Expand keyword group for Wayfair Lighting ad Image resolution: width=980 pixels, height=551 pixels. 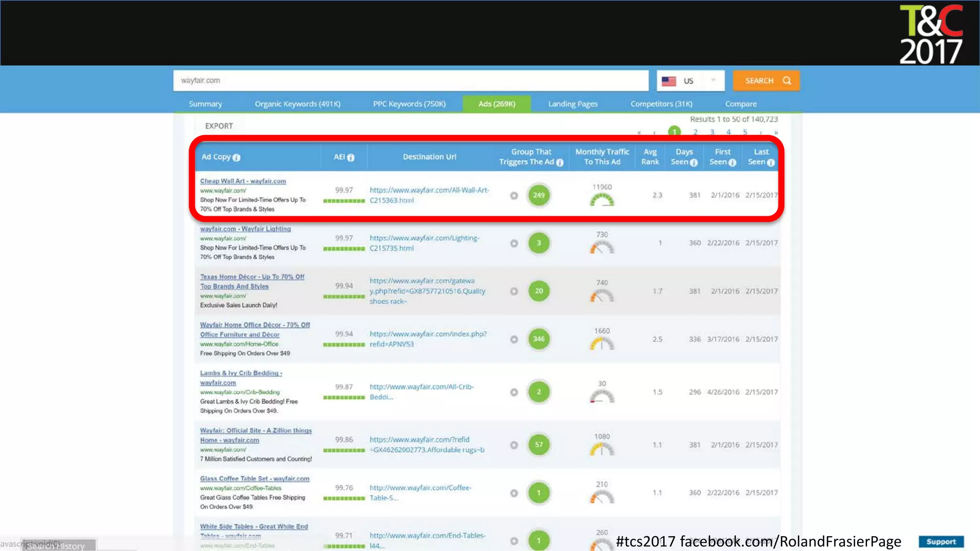click(x=514, y=243)
